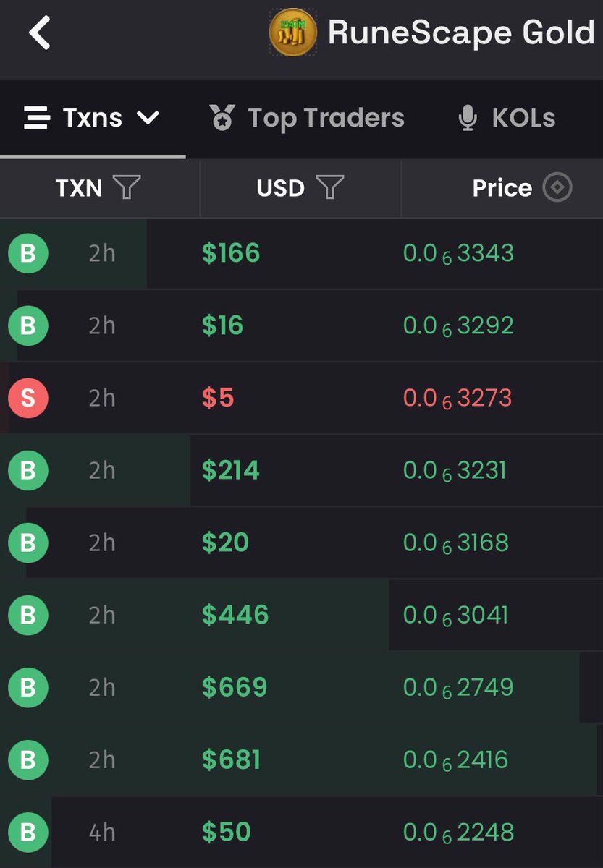Viewport: 603px width, 868px height.
Task: Select the $20 transaction amount
Action: 225,542
